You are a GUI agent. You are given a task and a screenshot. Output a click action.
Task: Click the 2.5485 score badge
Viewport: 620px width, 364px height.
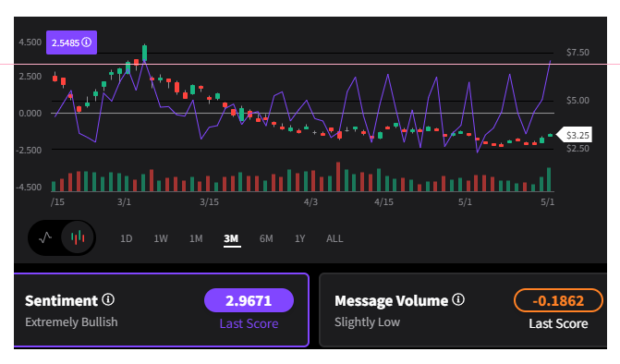click(71, 42)
